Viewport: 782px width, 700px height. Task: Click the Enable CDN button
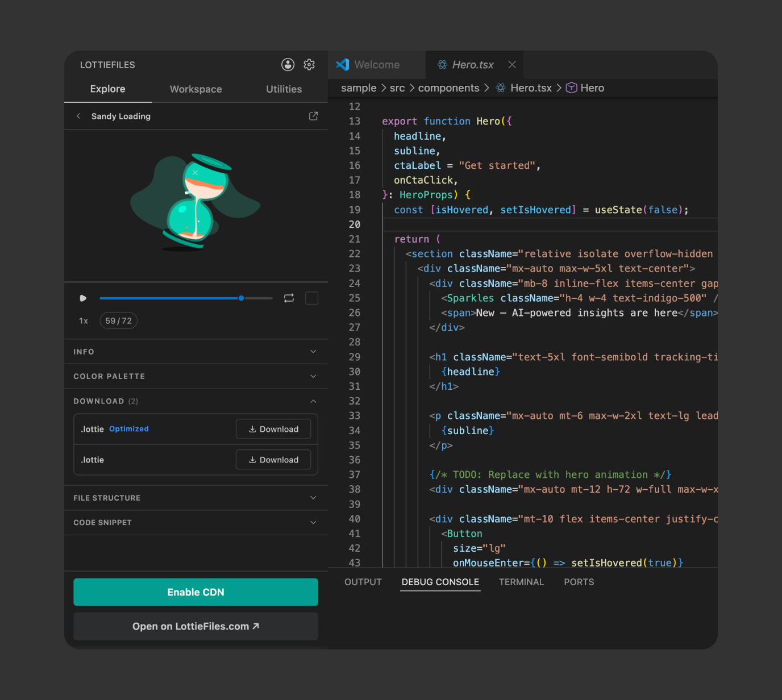point(195,592)
